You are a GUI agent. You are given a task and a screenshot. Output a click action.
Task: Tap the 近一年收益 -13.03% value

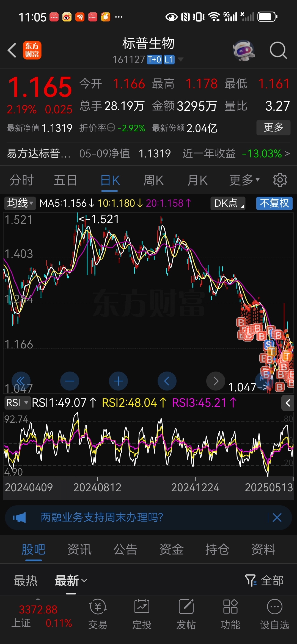click(x=262, y=154)
